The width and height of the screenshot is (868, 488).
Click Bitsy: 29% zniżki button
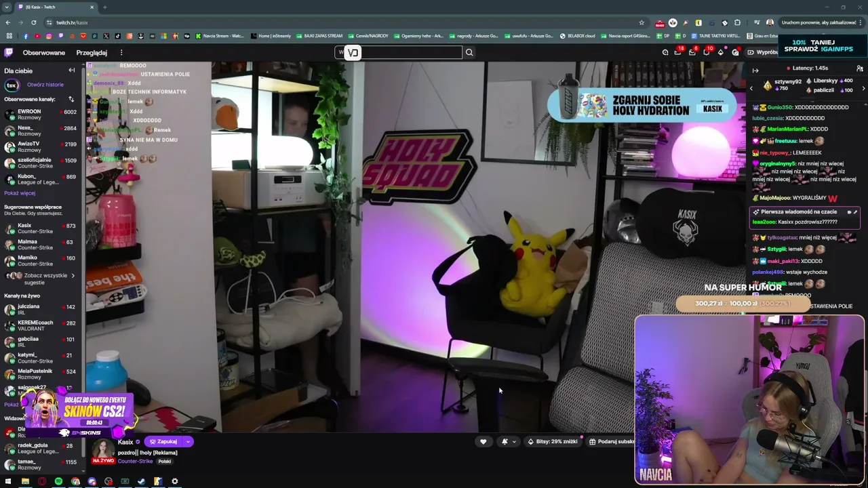tap(553, 441)
